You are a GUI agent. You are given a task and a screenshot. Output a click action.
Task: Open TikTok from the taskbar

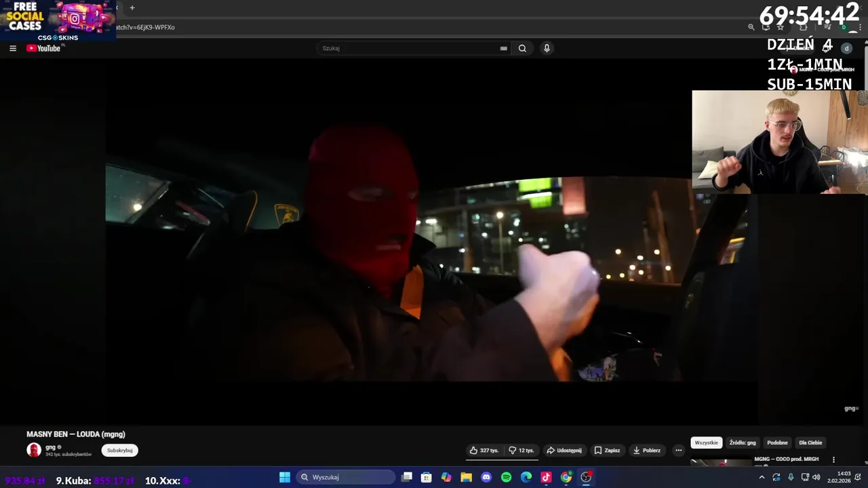[x=546, y=477]
